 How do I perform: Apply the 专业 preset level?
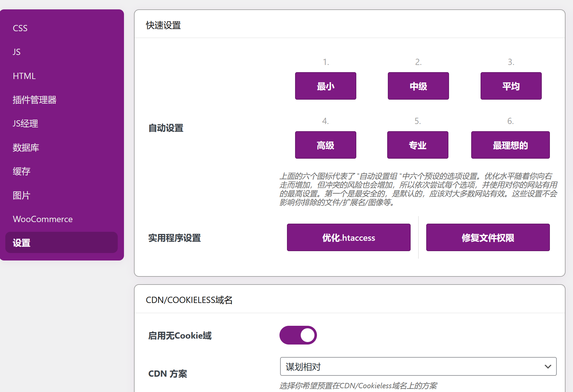coord(417,145)
